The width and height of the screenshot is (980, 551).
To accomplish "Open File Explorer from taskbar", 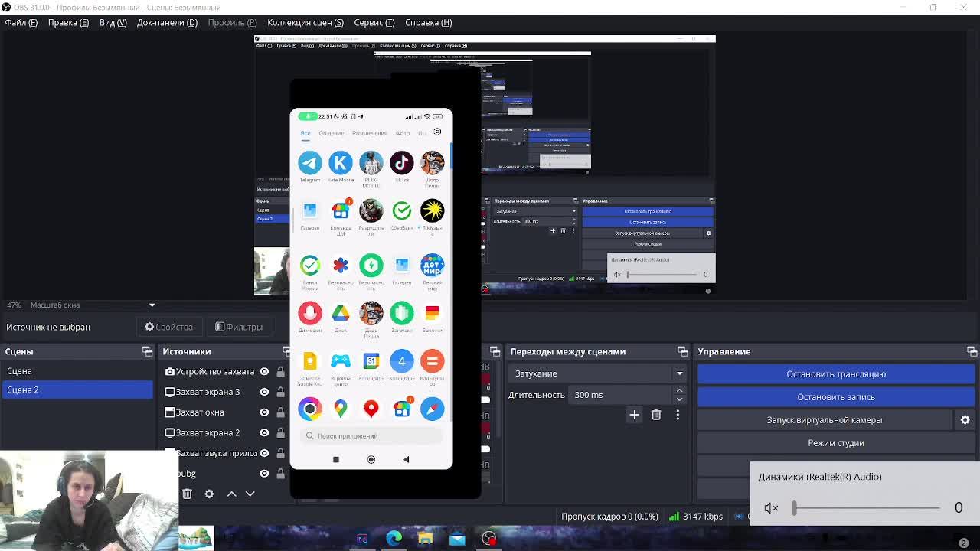I will tap(426, 539).
